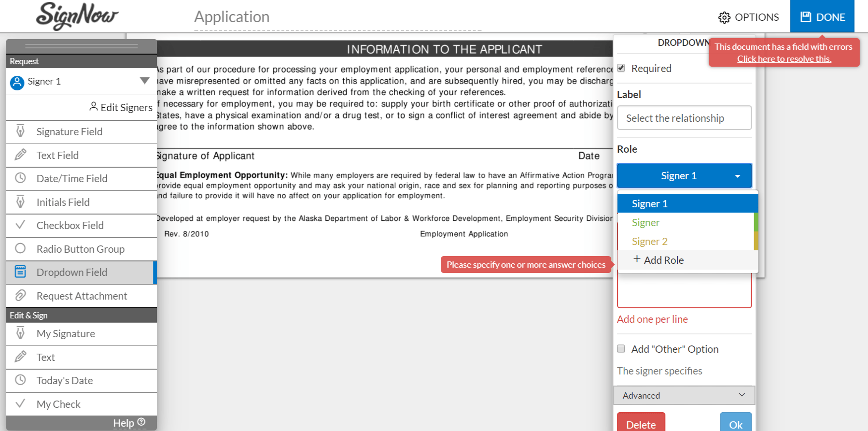Screen dimensions: 868x431
Task: Select Radio Button Group from the Request tools
Action: coord(82,249)
